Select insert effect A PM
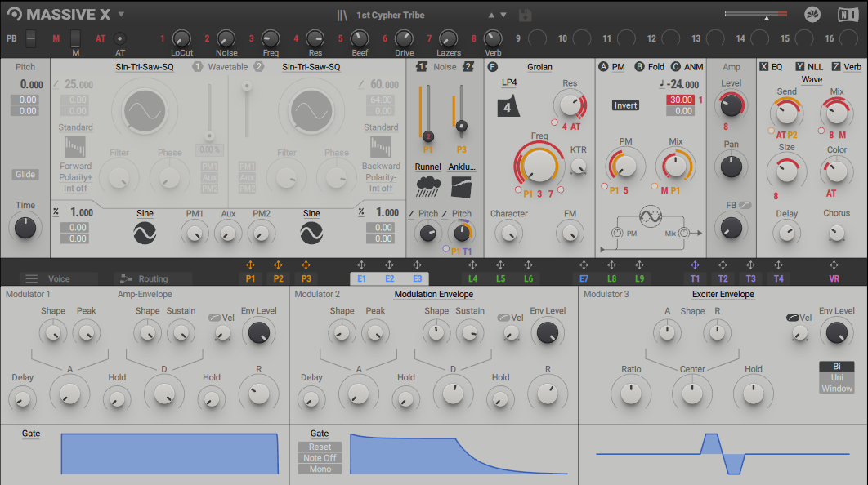Viewport: 868px width, 485px height. click(611, 67)
